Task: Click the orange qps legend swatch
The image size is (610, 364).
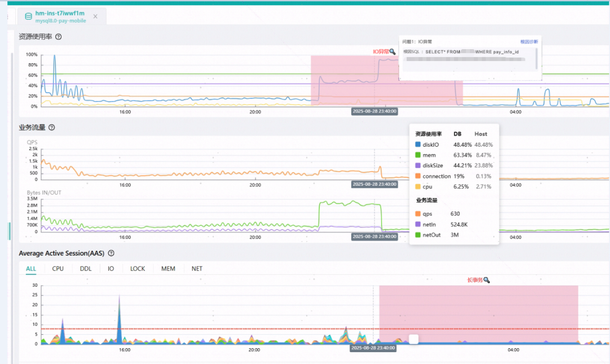Action: point(418,213)
